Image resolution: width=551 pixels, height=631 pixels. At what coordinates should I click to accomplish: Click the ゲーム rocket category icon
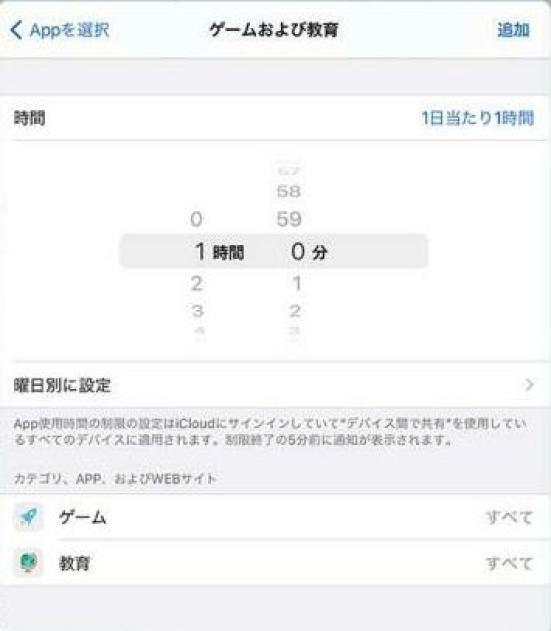point(28,517)
